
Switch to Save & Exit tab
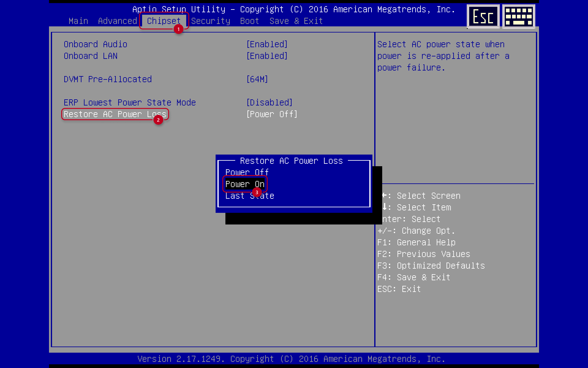click(296, 21)
